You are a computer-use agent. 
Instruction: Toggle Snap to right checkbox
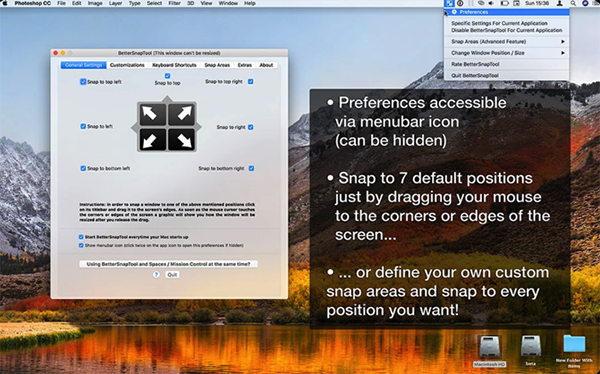[x=251, y=127]
